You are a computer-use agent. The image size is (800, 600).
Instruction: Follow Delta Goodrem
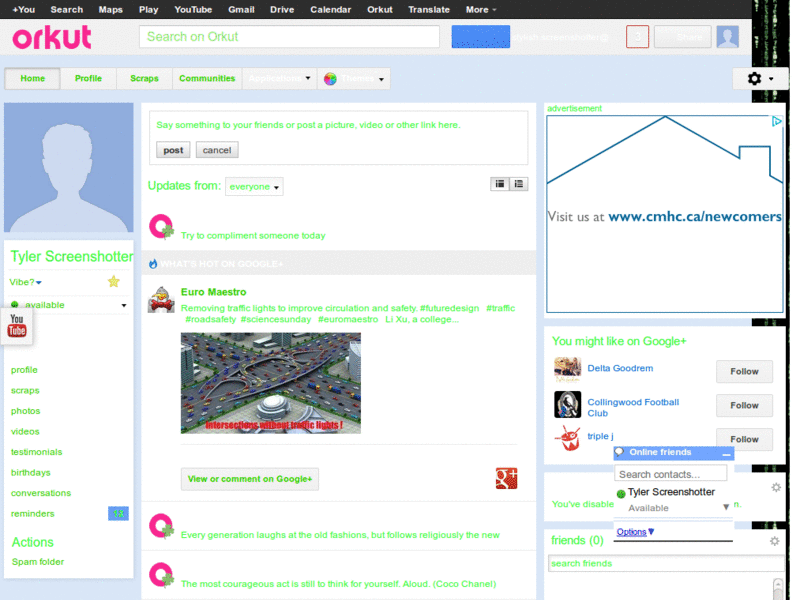(744, 371)
